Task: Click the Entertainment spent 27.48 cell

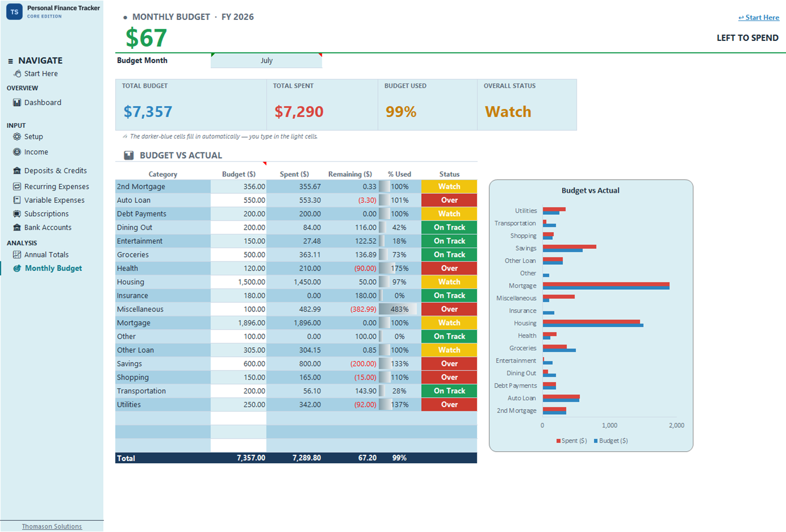Action: [294, 241]
